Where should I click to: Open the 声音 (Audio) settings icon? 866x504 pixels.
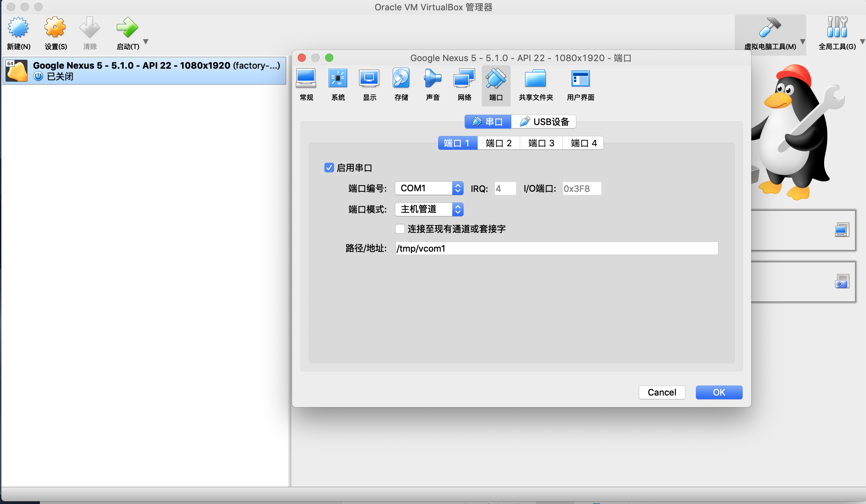[433, 84]
